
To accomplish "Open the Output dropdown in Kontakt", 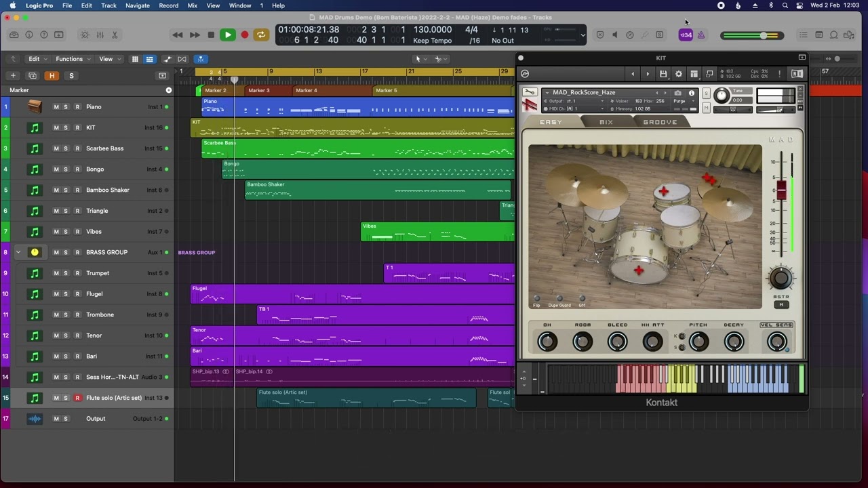I will click(576, 101).
